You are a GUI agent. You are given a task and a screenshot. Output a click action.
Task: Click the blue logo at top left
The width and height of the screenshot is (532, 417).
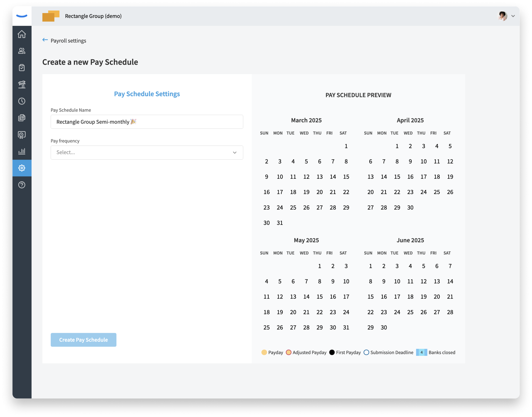(x=22, y=16)
